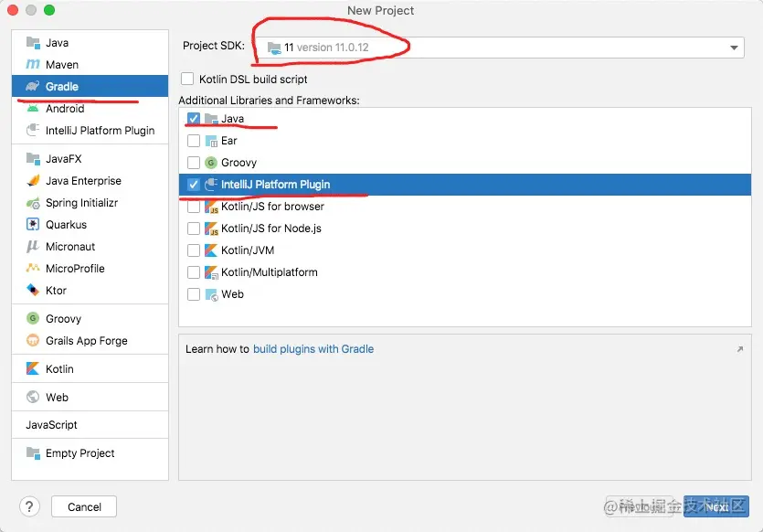The width and height of the screenshot is (763, 532).
Task: Click the JavaFX folder icon
Action: click(x=33, y=159)
